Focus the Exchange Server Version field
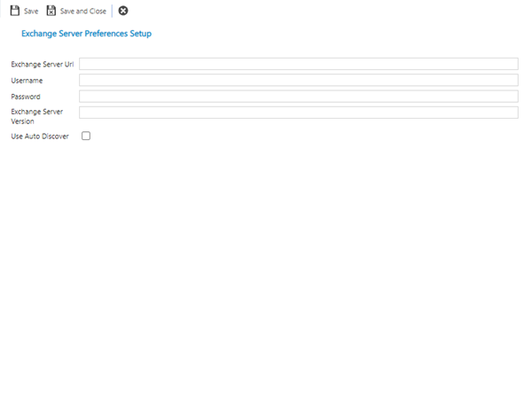 tap(298, 113)
